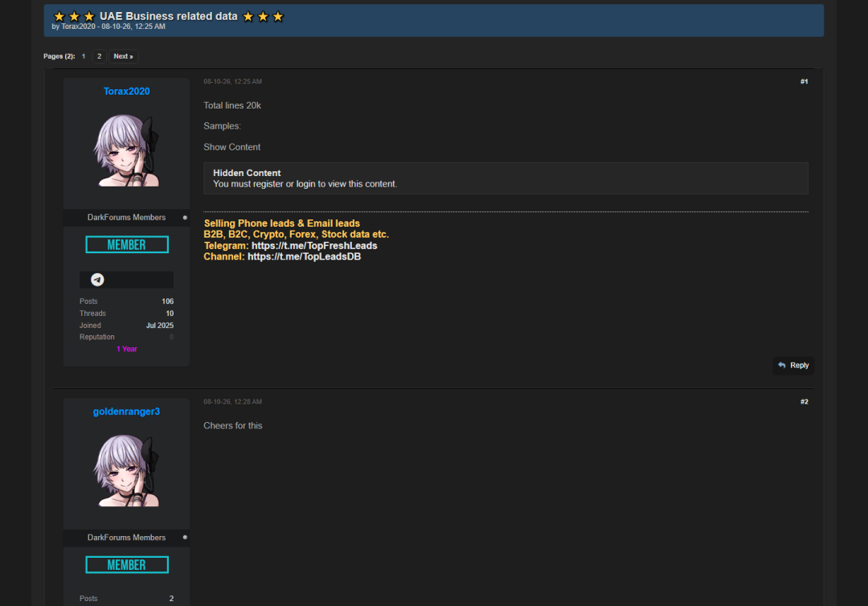
Task: Click the online status dot beside Torax2020's group
Action: [x=185, y=218]
